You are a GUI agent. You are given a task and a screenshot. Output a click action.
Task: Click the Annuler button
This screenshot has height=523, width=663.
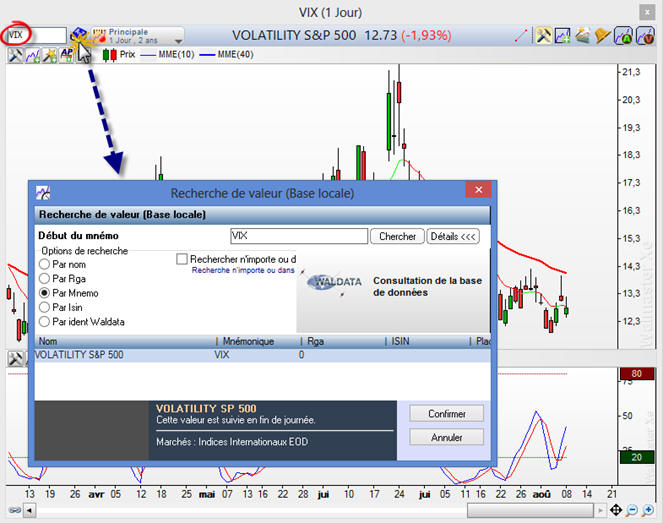coord(447,438)
